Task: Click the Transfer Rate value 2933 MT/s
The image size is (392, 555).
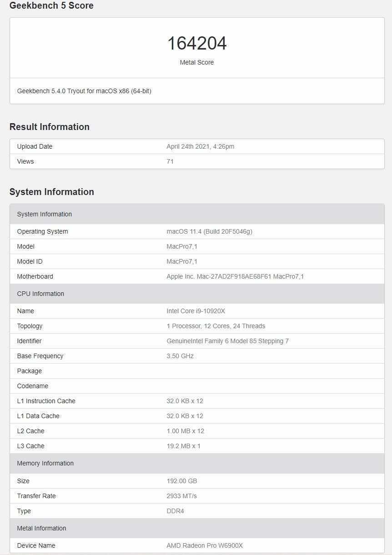Action: coord(182,496)
